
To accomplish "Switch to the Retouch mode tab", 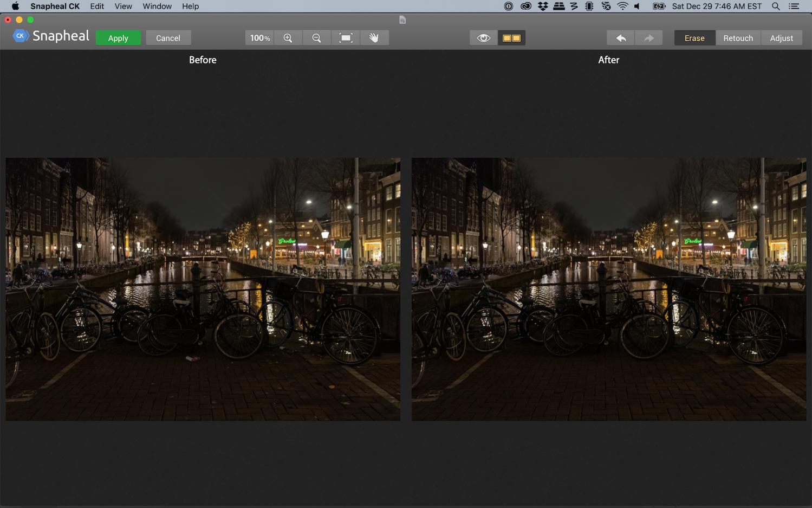I will click(x=738, y=38).
